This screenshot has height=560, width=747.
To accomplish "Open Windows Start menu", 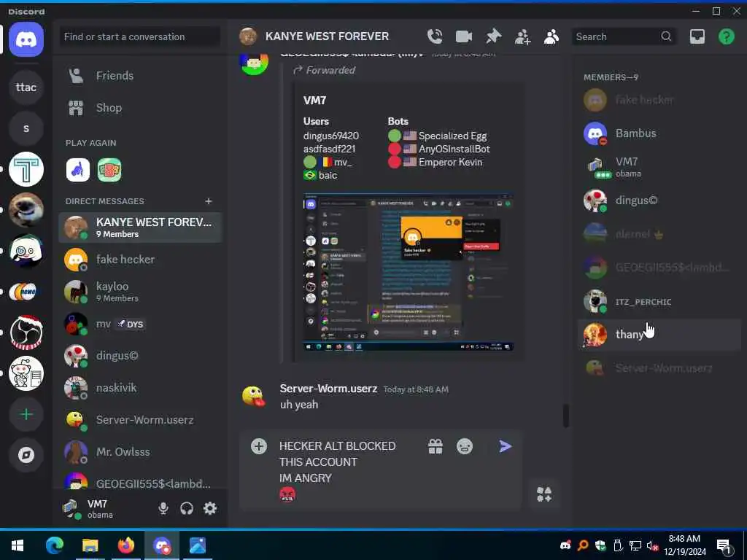I will (x=18, y=545).
